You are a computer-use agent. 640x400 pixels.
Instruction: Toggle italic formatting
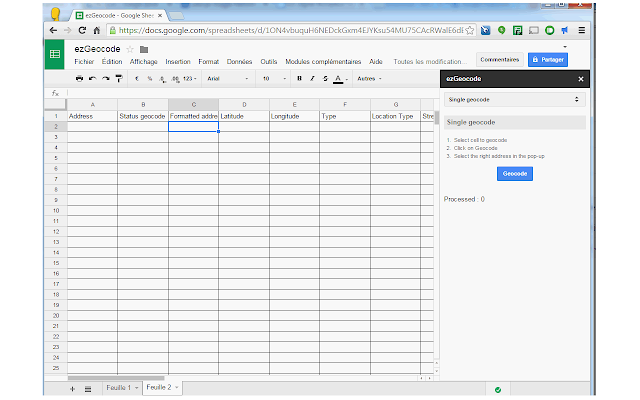pyautogui.click(x=312, y=78)
